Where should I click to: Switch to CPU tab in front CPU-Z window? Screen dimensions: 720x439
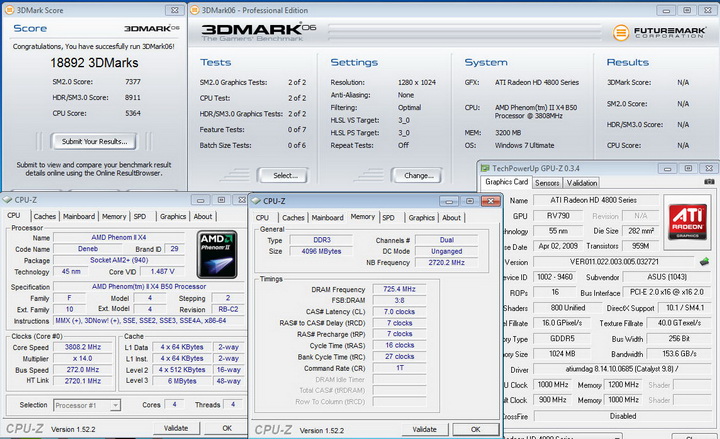(x=262, y=218)
